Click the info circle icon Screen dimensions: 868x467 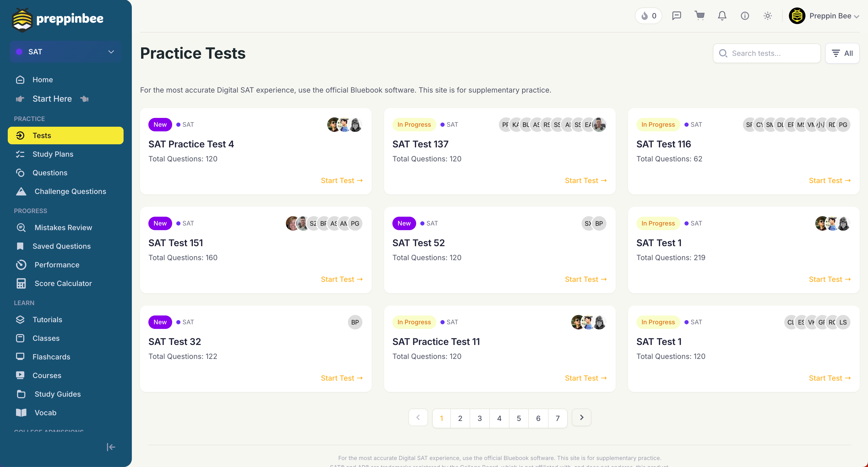point(745,16)
